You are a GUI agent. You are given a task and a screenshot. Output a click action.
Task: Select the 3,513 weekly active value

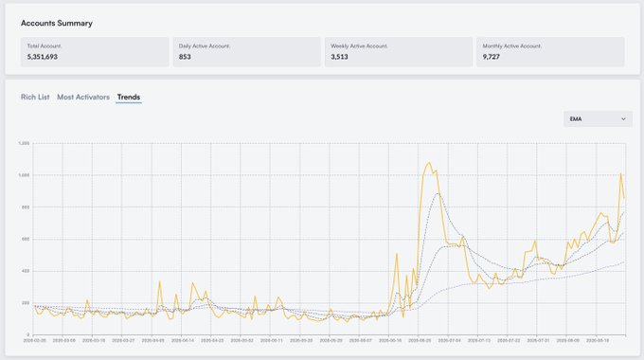[x=339, y=57]
